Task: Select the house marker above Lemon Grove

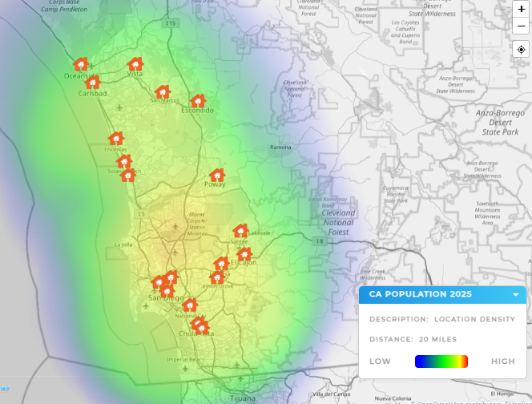Action: click(217, 277)
